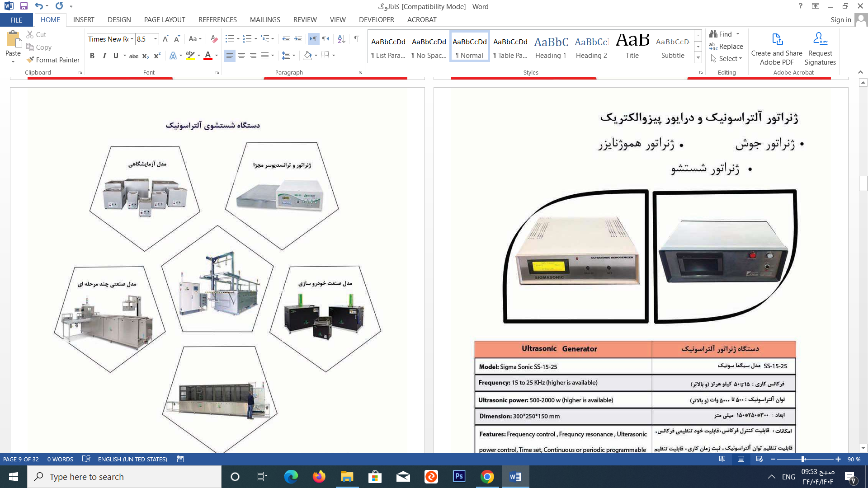Switch to the REFERENCES tab

point(217,20)
